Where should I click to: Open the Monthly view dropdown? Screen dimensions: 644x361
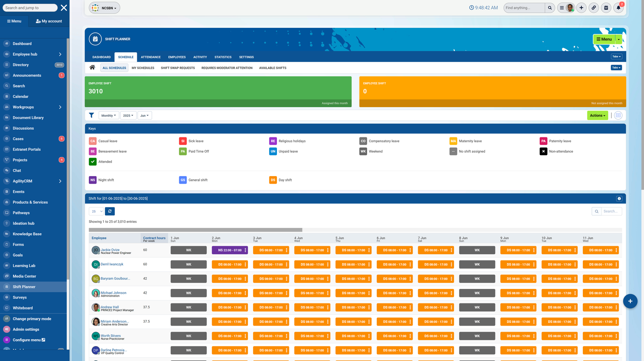[109, 116]
